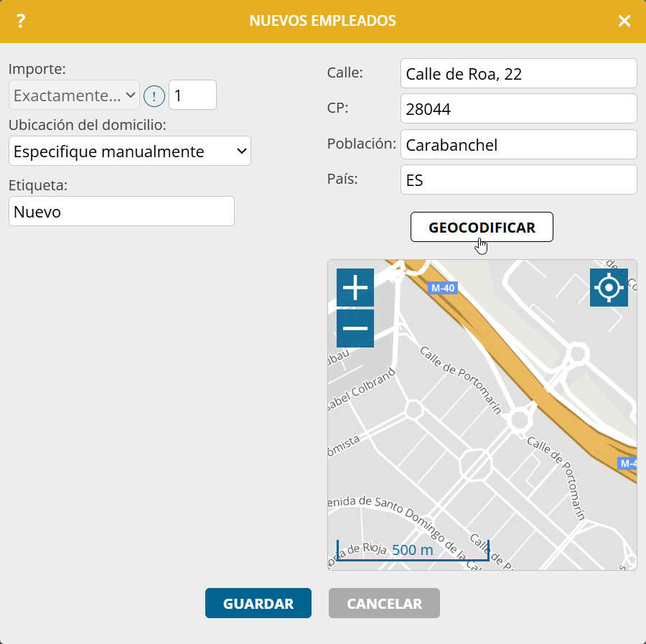Click the help question mark icon
This screenshot has height=644, width=646.
pos(21,22)
